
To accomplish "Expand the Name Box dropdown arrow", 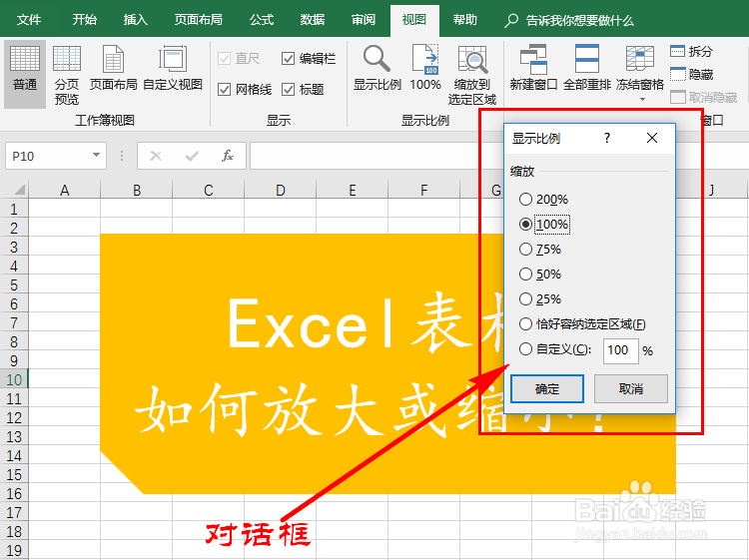I will [x=96, y=155].
